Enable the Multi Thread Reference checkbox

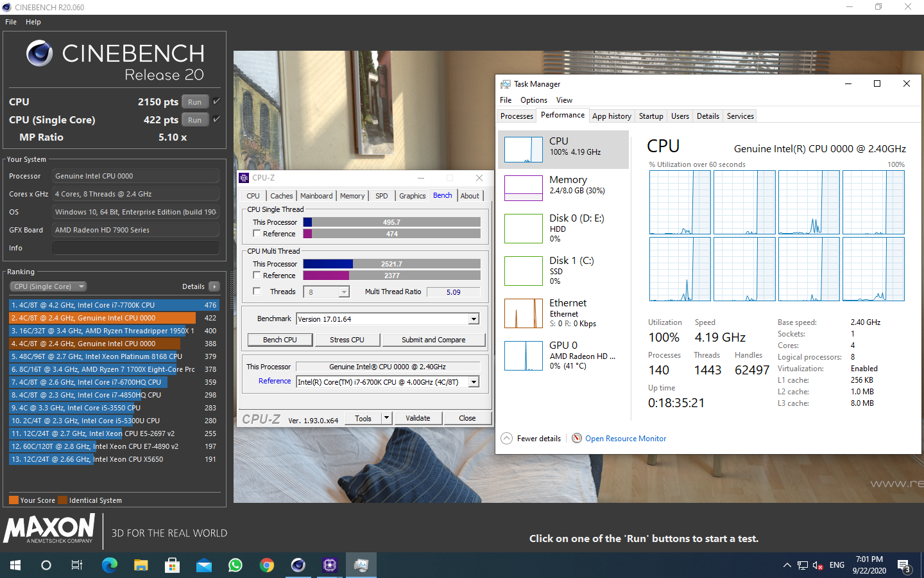pyautogui.click(x=257, y=276)
